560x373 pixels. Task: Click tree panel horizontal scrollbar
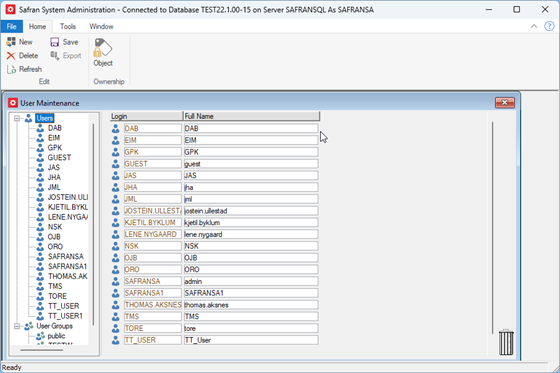42,350
